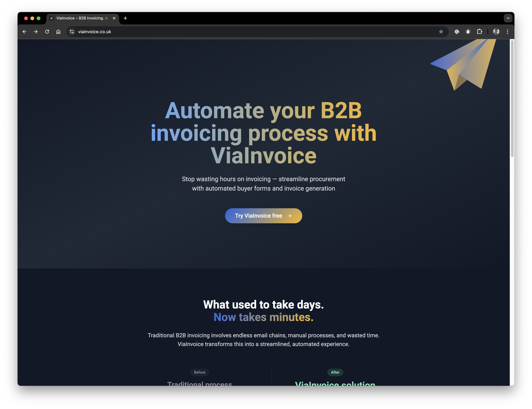The image size is (532, 409).
Task: Reload the ViaInvoice page
Action: point(47,32)
